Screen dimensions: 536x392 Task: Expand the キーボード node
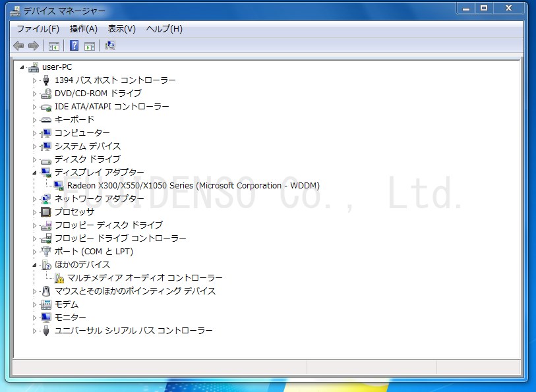[34, 120]
